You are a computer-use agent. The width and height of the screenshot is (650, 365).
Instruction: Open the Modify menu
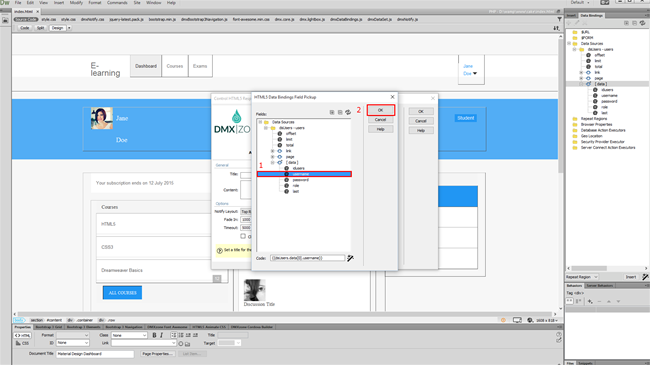coord(76,2)
